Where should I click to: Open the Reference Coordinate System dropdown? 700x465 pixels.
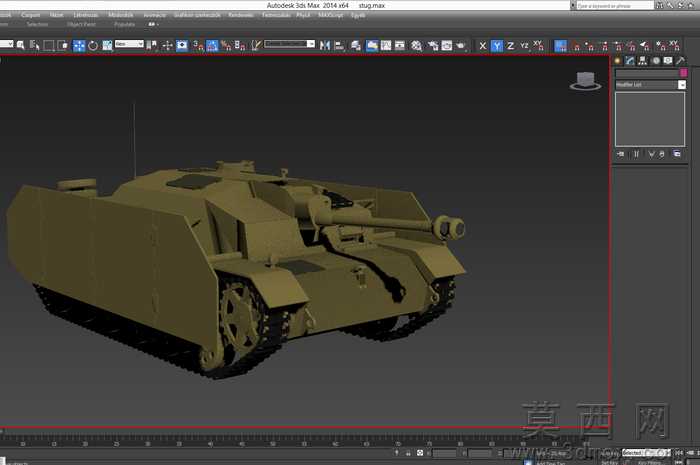(x=129, y=44)
